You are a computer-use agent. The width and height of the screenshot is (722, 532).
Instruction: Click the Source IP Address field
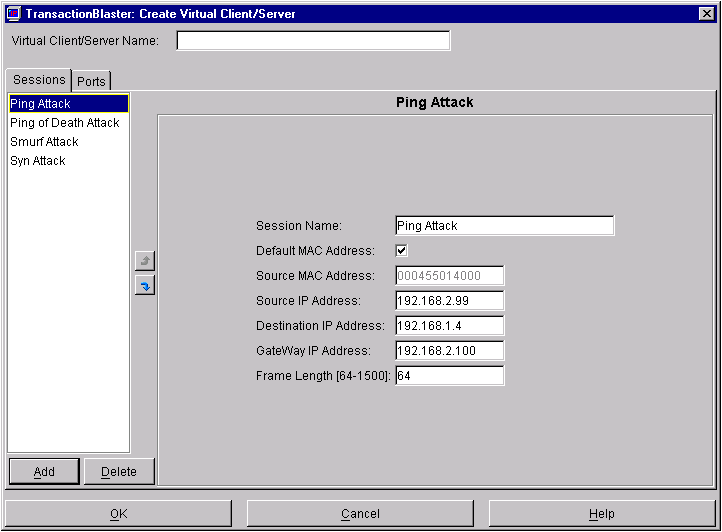(450, 301)
